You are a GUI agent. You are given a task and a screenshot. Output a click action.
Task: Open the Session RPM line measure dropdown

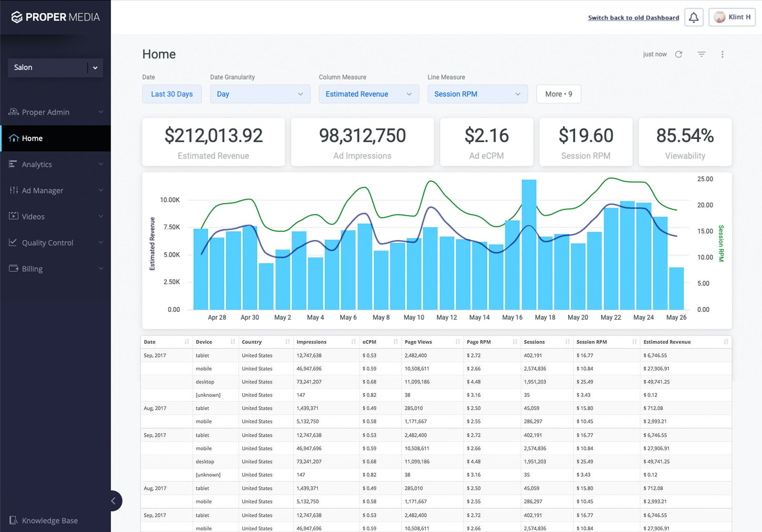[x=477, y=94]
